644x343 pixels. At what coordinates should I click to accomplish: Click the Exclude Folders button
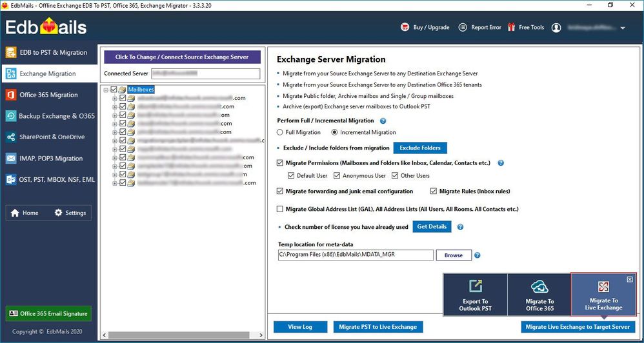click(x=420, y=148)
